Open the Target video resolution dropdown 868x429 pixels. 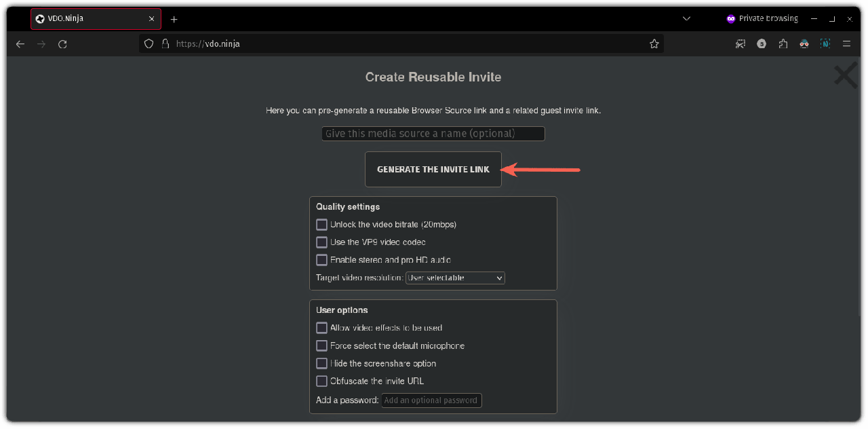455,278
